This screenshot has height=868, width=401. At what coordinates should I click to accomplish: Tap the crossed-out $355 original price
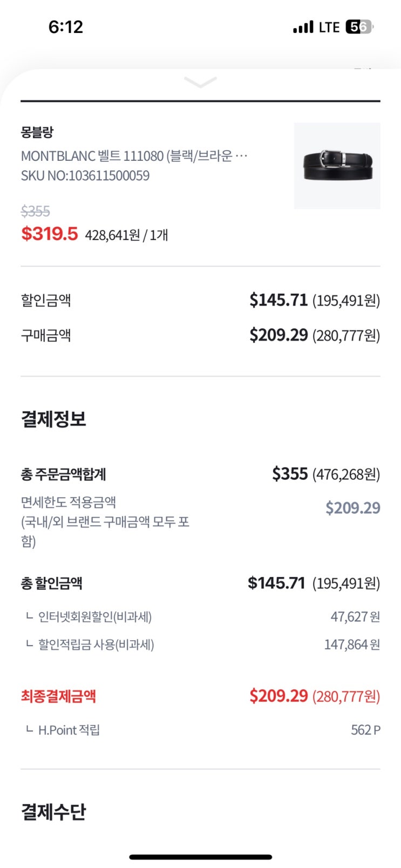click(x=36, y=211)
